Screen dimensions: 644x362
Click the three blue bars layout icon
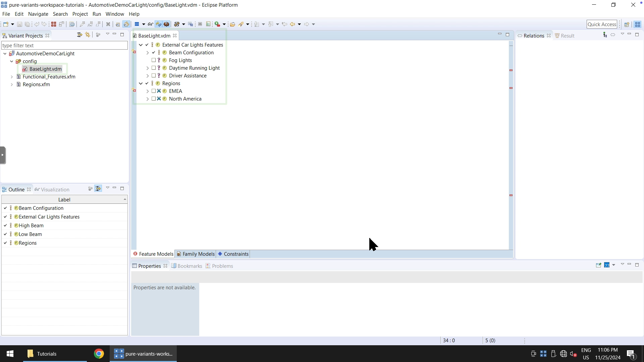click(x=137, y=24)
